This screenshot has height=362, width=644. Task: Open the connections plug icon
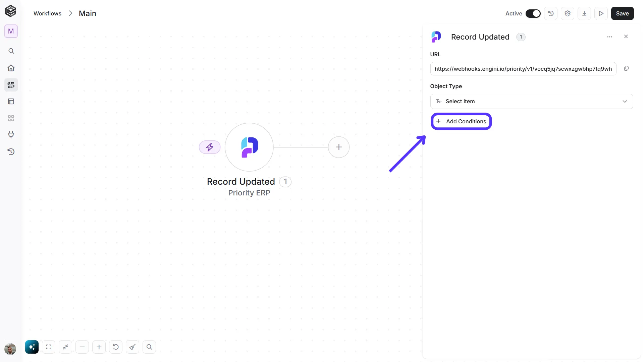[11, 135]
